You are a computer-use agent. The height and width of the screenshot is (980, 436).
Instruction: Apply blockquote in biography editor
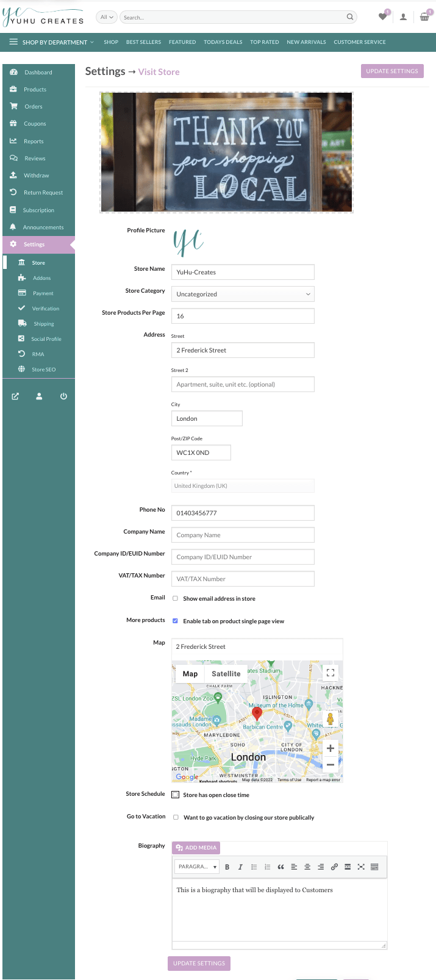(281, 867)
